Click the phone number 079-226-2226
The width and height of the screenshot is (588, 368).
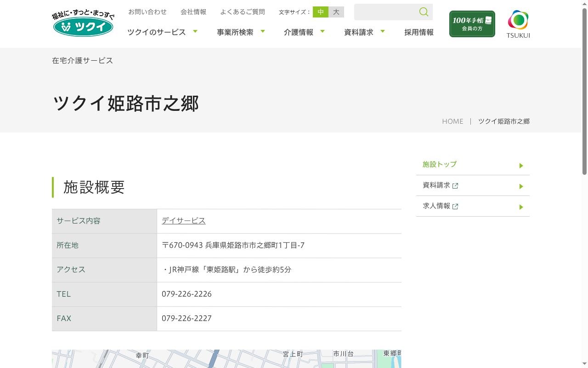[x=187, y=294]
